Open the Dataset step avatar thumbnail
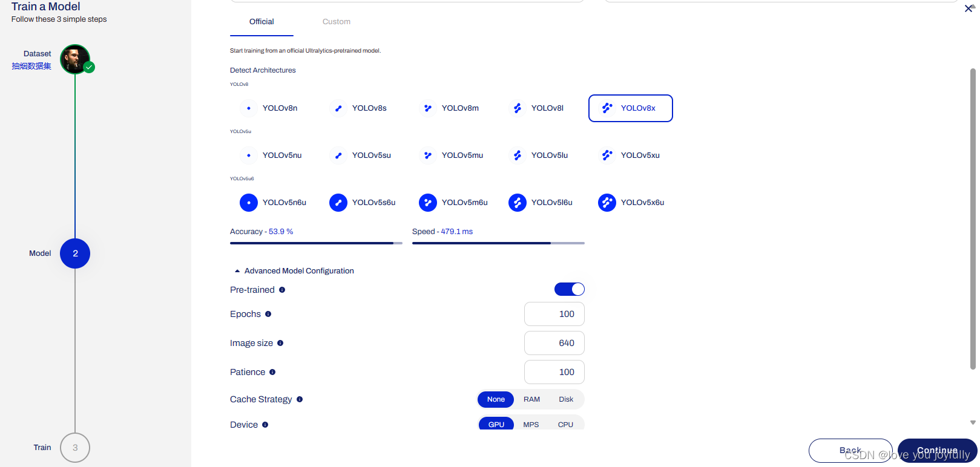 pyautogui.click(x=75, y=59)
